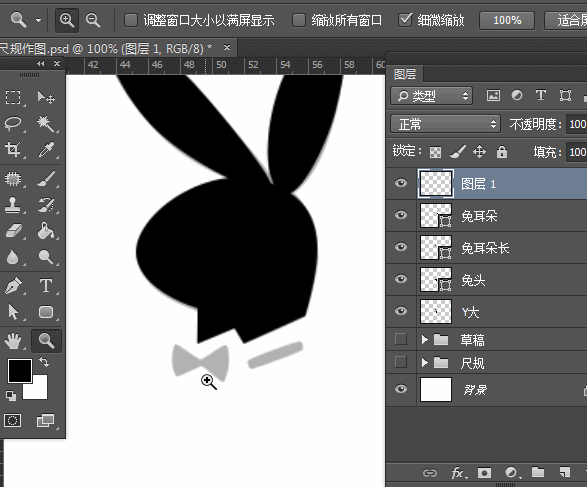
Task: Select the Clone Stamp tool
Action: [13, 205]
